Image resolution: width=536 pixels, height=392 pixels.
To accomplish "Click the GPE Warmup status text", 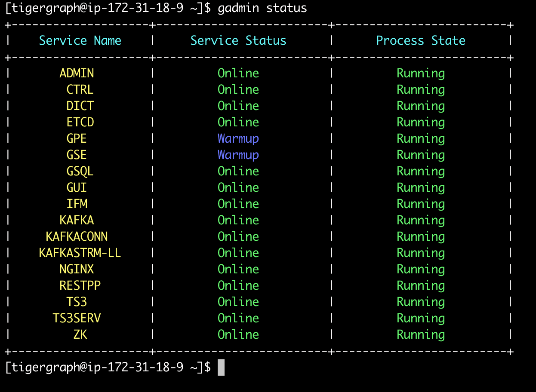I will click(238, 138).
